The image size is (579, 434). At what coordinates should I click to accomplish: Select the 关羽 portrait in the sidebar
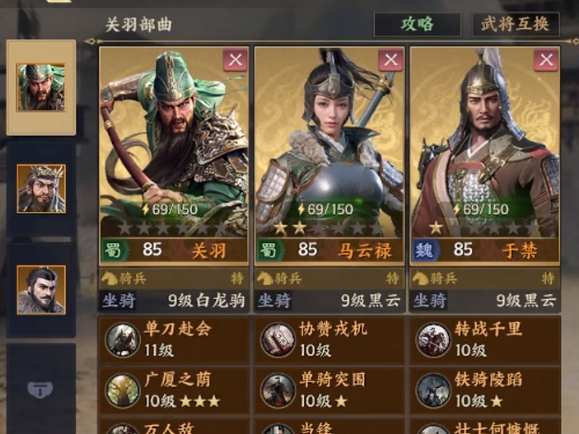(x=41, y=88)
